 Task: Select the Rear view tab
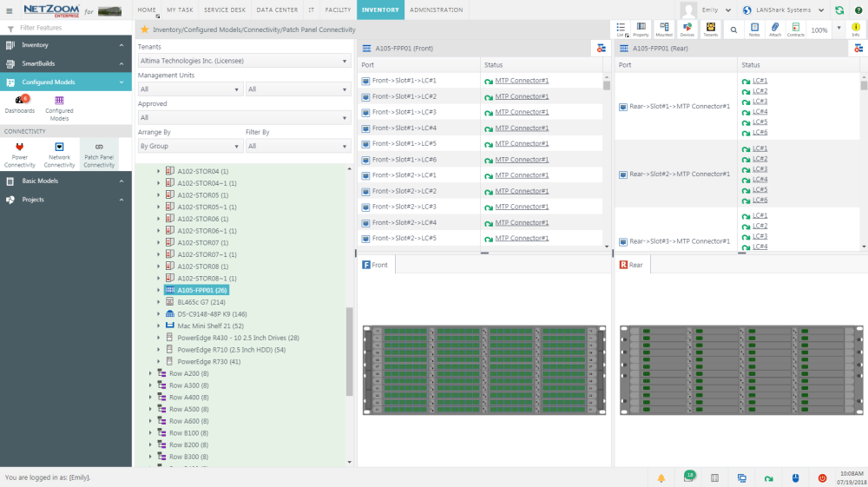coord(632,265)
